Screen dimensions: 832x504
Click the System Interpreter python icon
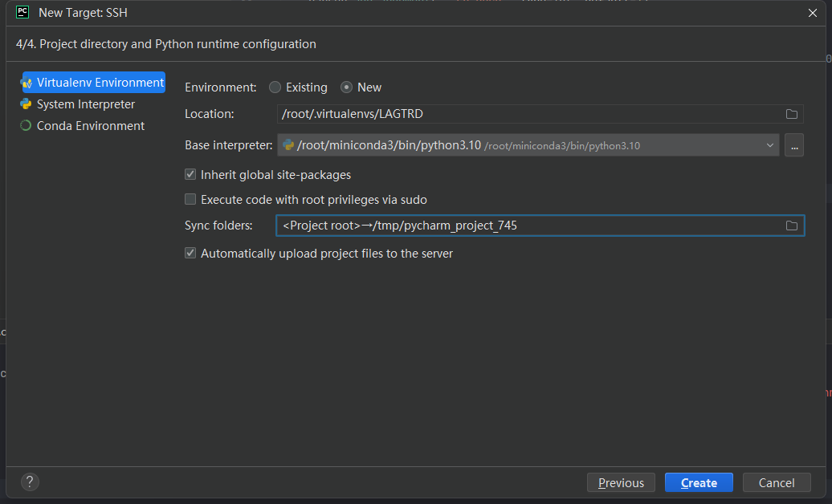click(26, 104)
